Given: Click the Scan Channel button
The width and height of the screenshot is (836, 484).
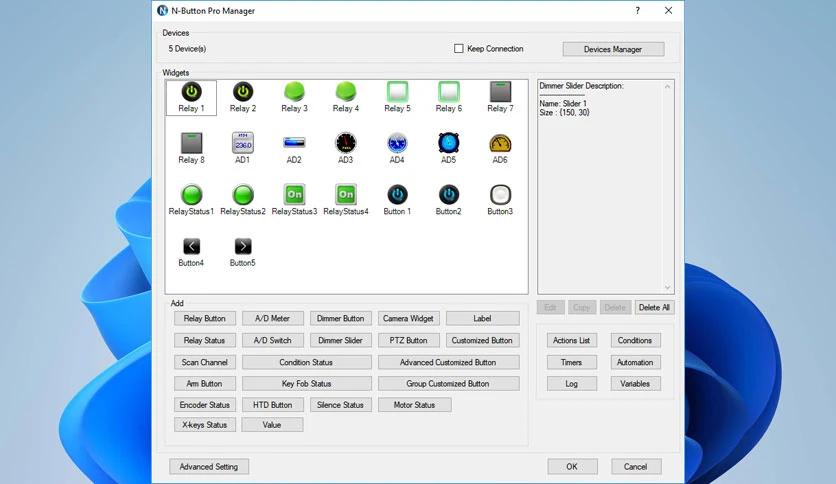Looking at the screenshot, I should [x=205, y=362].
